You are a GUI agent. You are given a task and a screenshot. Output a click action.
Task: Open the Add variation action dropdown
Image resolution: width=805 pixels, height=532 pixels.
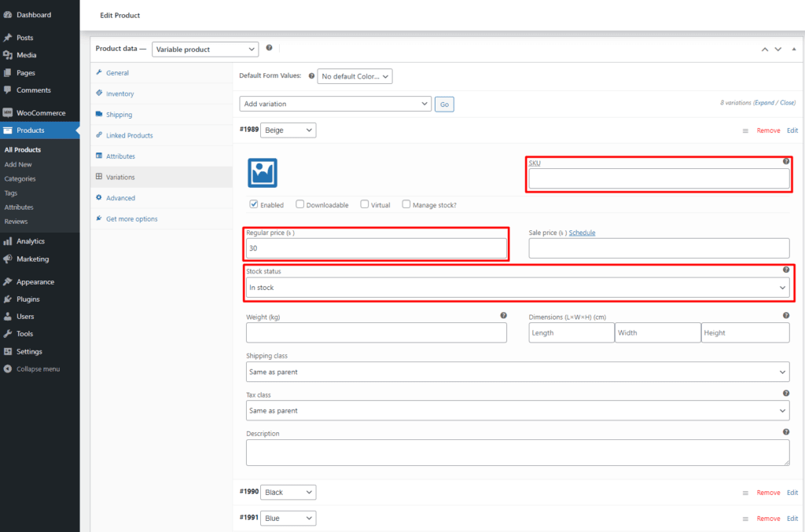(x=335, y=104)
